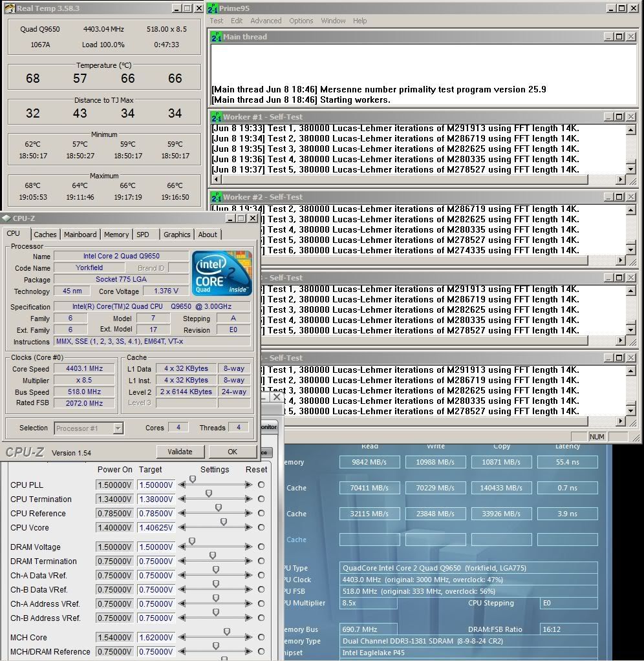This screenshot has height=661, width=644.
Task: Click the left arrow of the CPU Termination slider
Action: tap(182, 499)
